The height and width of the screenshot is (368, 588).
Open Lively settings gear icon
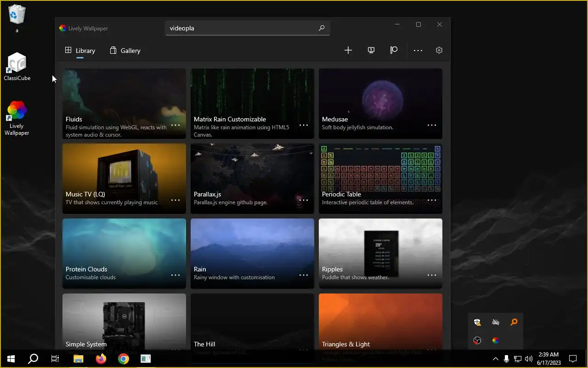point(439,50)
